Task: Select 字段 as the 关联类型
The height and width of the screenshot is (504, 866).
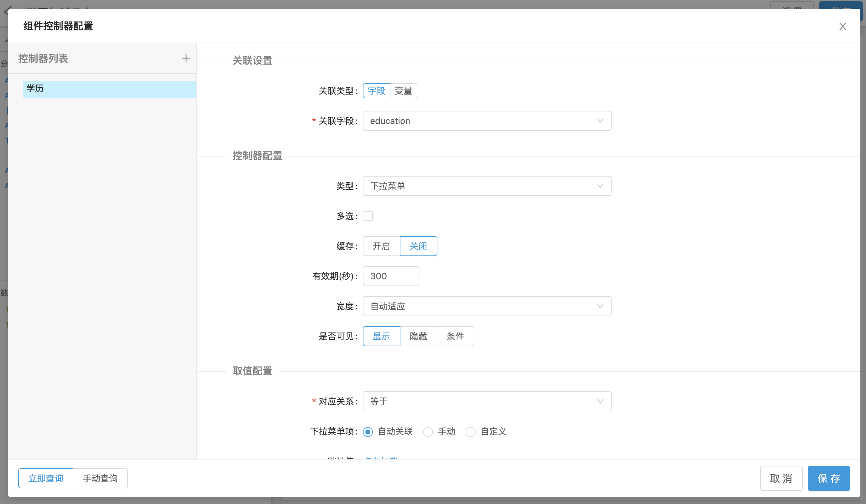Action: point(376,91)
